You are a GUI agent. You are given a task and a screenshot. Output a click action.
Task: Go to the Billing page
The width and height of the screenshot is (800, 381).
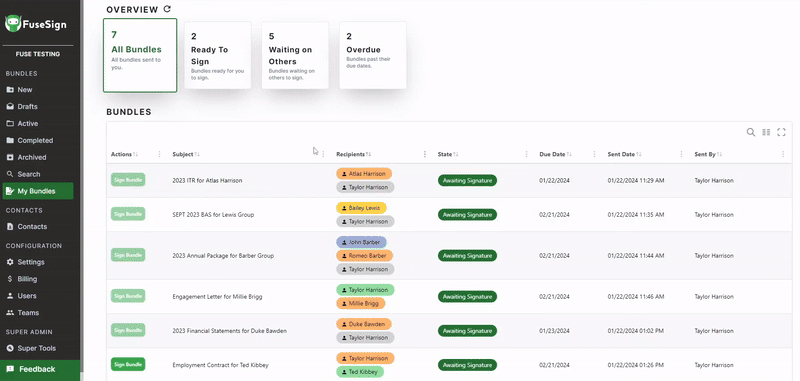point(27,279)
